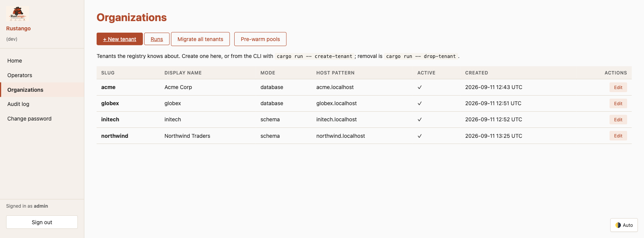Image resolution: width=644 pixels, height=238 pixels.
Task: Click the acme active checkmark
Action: [x=420, y=87]
